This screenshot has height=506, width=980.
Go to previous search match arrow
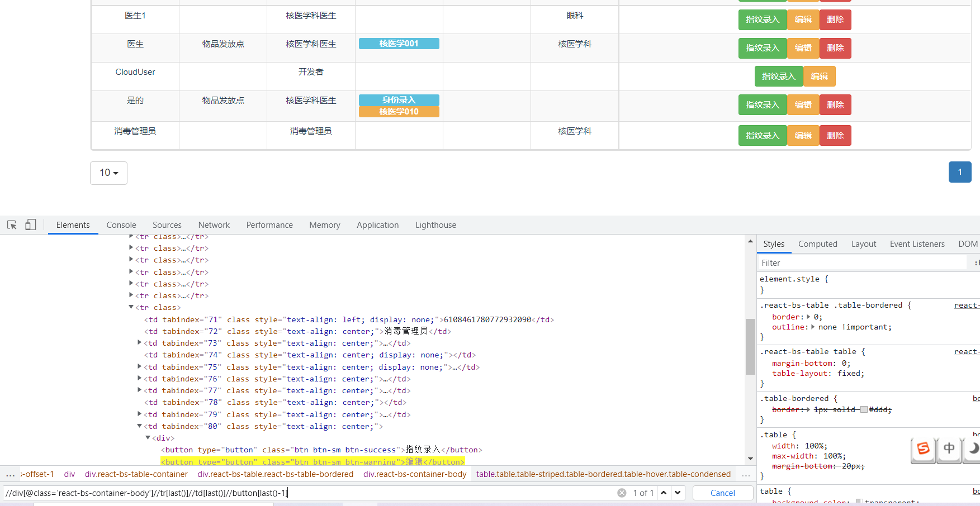coord(664,493)
